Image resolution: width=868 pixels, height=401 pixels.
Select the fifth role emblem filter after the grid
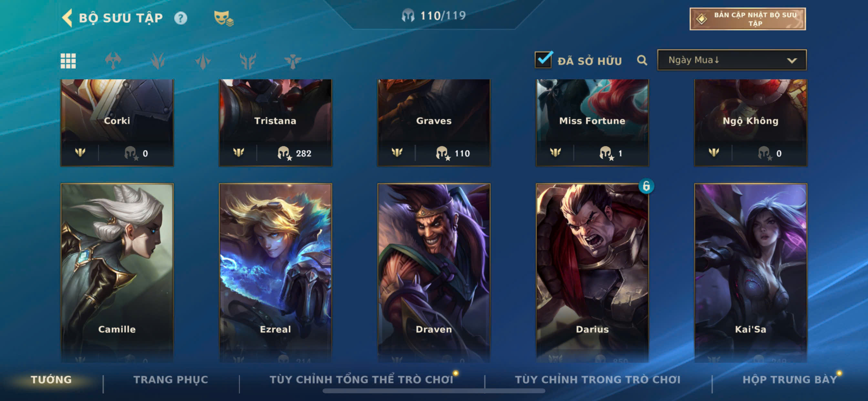pyautogui.click(x=293, y=61)
